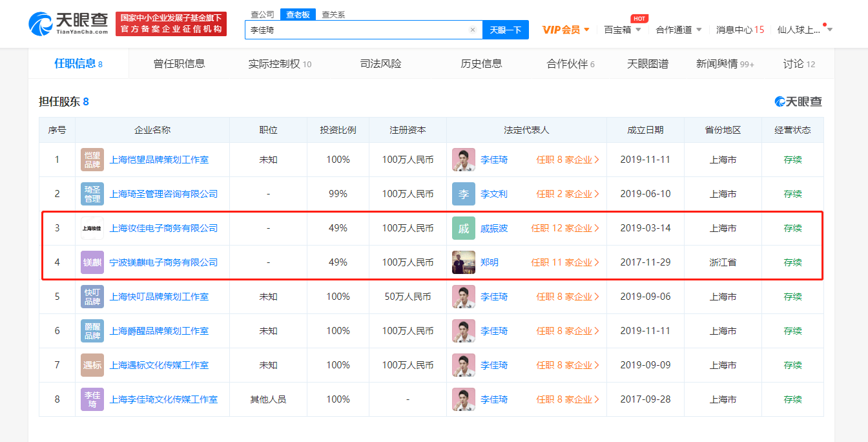The width and height of the screenshot is (868, 442).
Task: Click the 镁麒 purple company badge
Action: (x=92, y=262)
